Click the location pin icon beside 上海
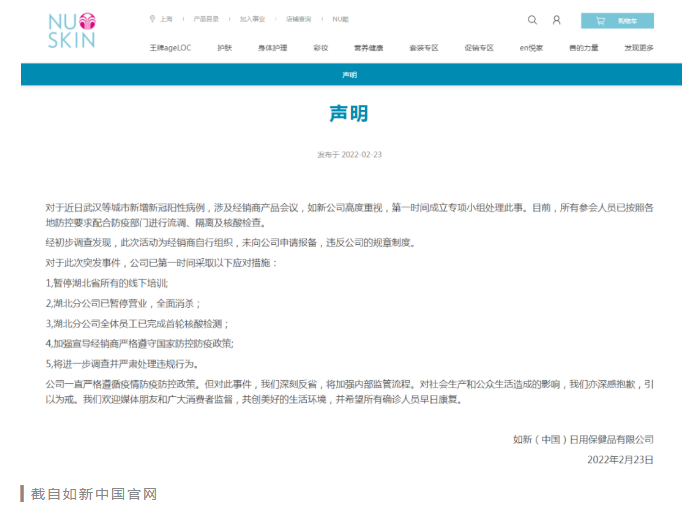Image resolution: width=685 pixels, height=510 pixels. pyautogui.click(x=152, y=19)
